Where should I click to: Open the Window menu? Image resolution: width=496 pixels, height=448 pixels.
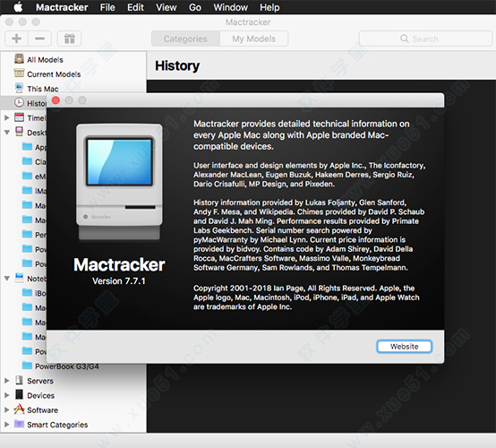coord(231,7)
